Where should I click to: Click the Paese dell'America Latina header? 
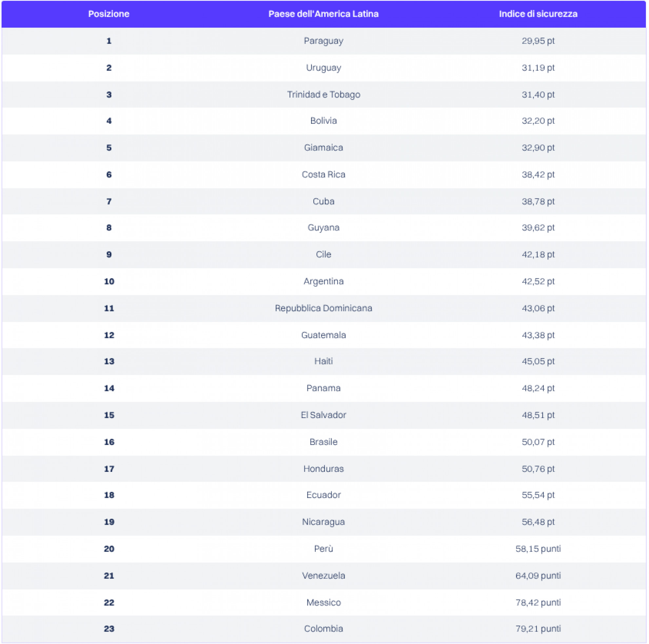click(x=323, y=14)
